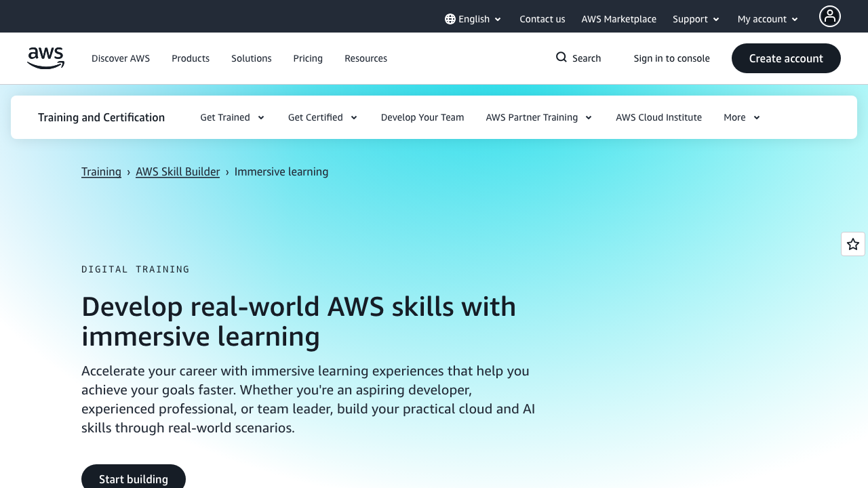The width and height of the screenshot is (868, 488).
Task: Expand the Get Trained menu
Action: point(233,117)
